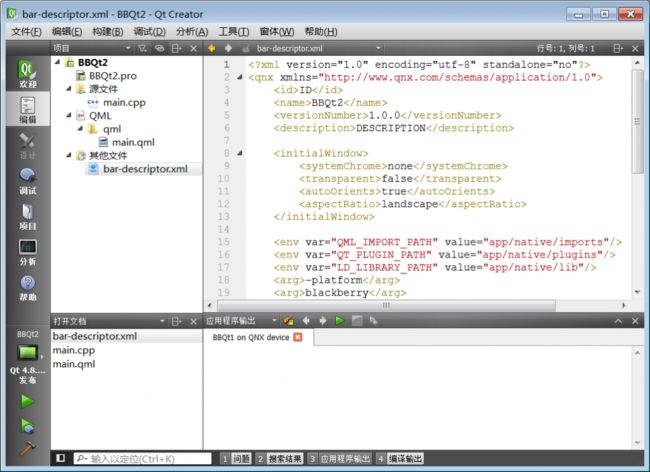Click the editor horizontal scrollbar

(386, 305)
